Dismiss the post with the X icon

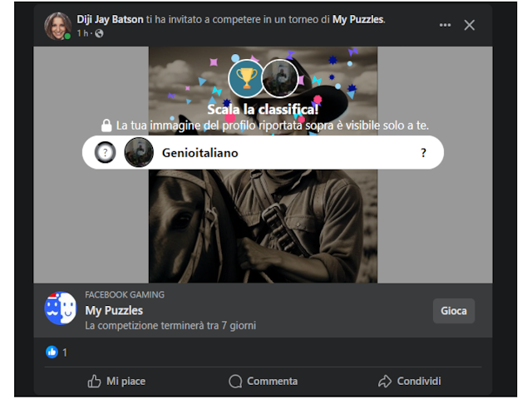469,25
